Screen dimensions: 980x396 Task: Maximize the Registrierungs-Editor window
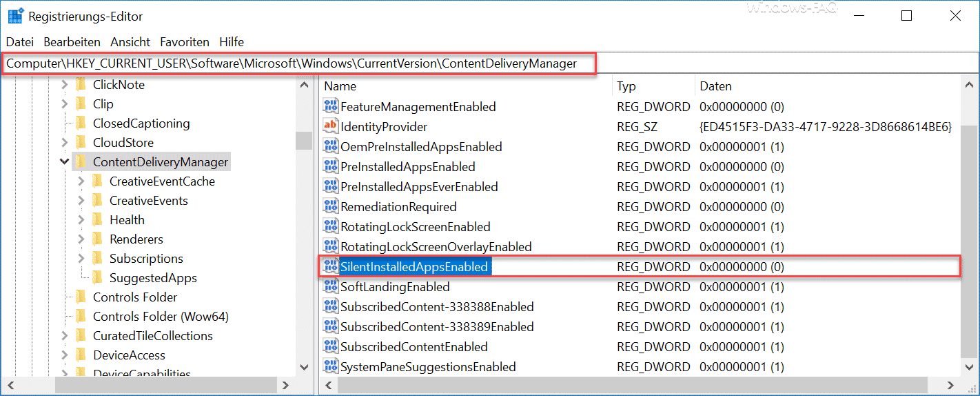pyautogui.click(x=906, y=16)
